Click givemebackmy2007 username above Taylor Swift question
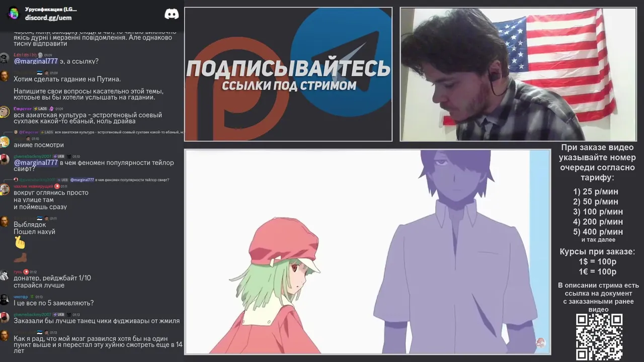644x362 pixels. [32, 156]
